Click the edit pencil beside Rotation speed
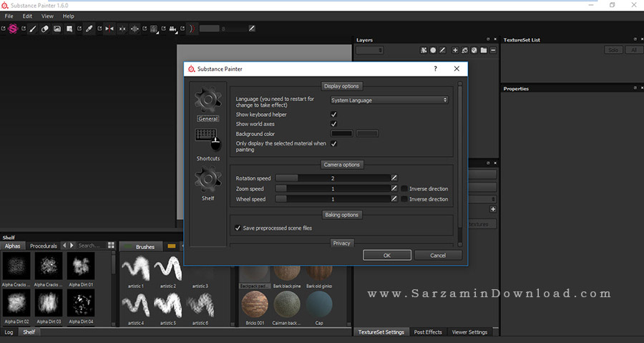The image size is (644, 343). pos(394,178)
